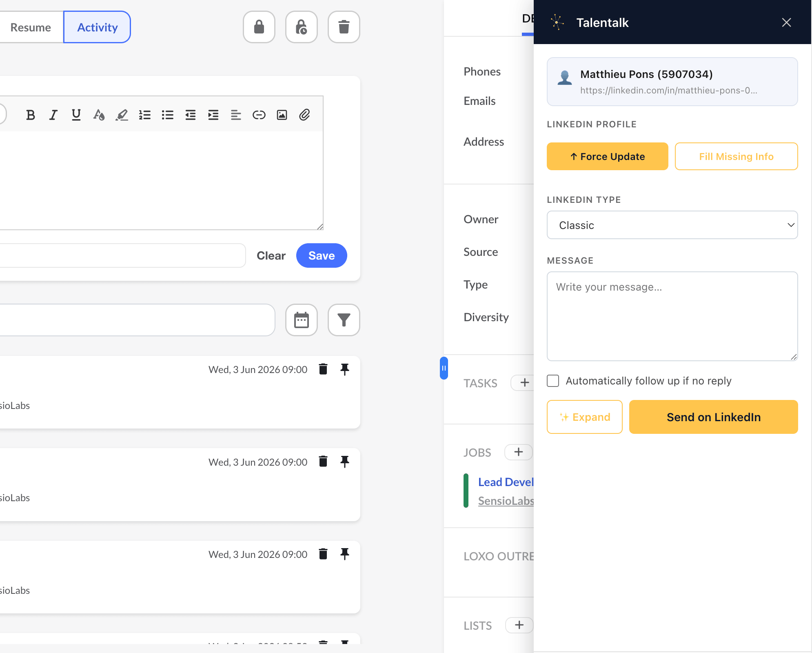Image resolution: width=812 pixels, height=653 pixels.
Task: Toggle italic formatting in the note editor
Action: pos(53,115)
